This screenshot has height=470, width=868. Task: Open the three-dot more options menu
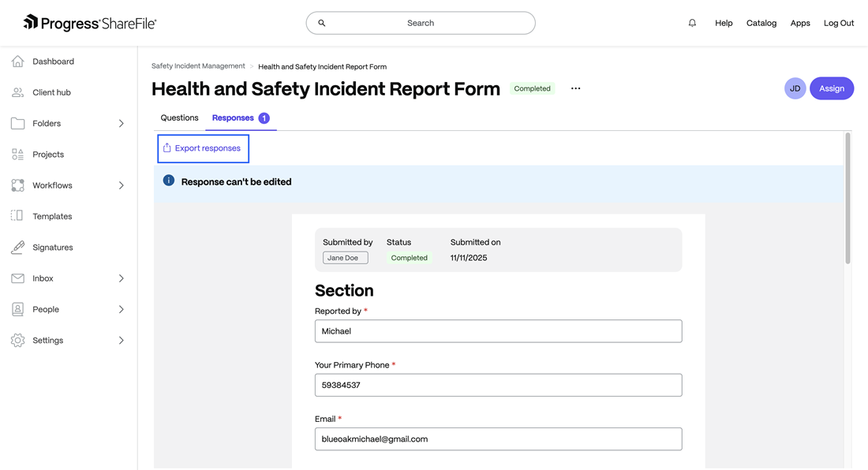pyautogui.click(x=575, y=88)
